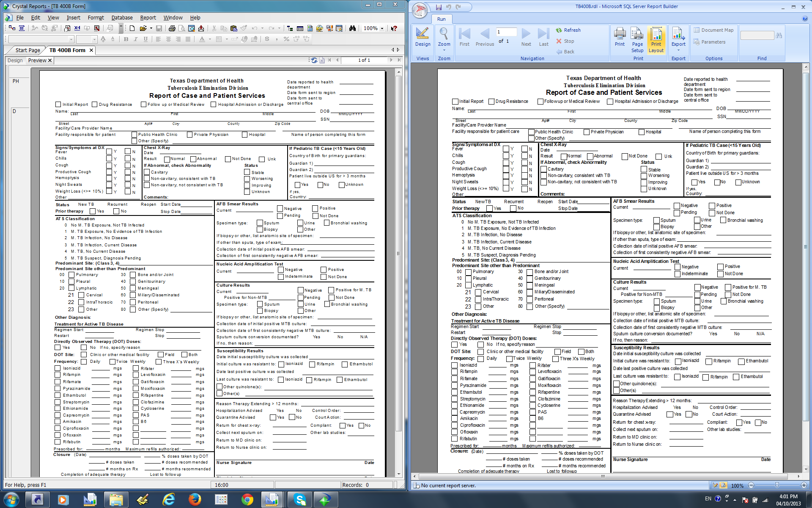Click the Underline formatting icon
The image size is (812, 508).
(x=145, y=39)
